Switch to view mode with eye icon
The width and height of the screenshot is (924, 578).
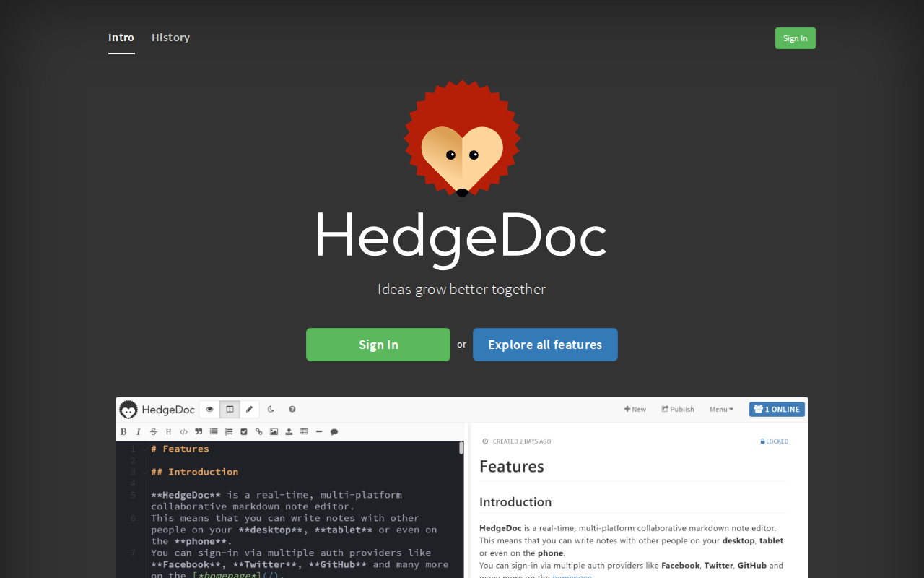(x=209, y=410)
